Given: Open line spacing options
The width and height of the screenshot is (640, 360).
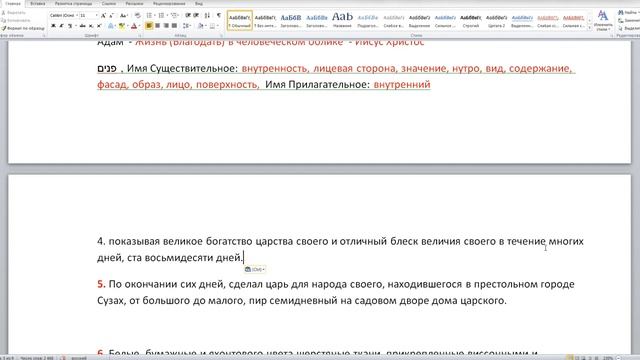Looking at the screenshot, I should (187, 26).
